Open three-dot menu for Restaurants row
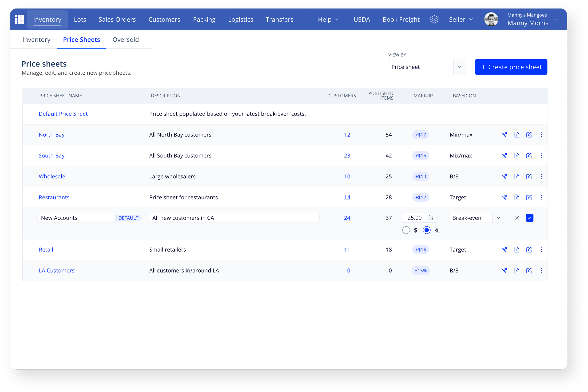Viewport: 588px width, 392px height. point(541,197)
